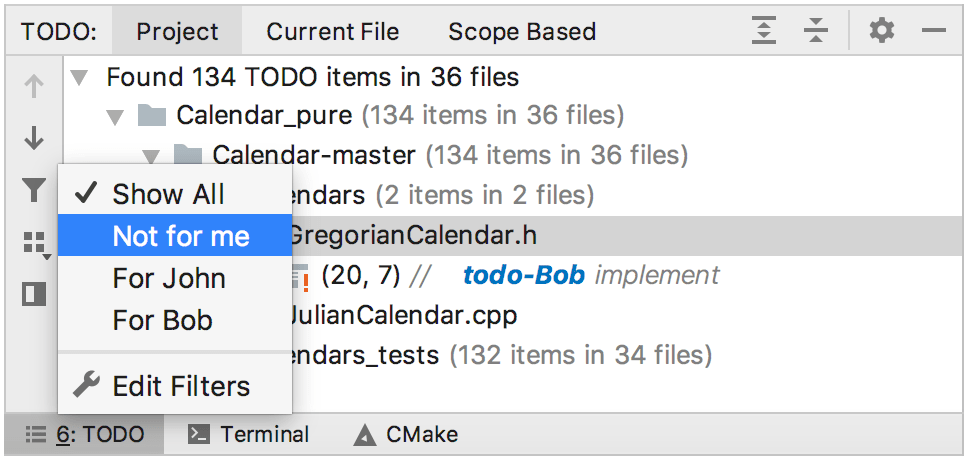Collapse the Calendar_pure folder node
967x463 pixels.
click(x=115, y=116)
